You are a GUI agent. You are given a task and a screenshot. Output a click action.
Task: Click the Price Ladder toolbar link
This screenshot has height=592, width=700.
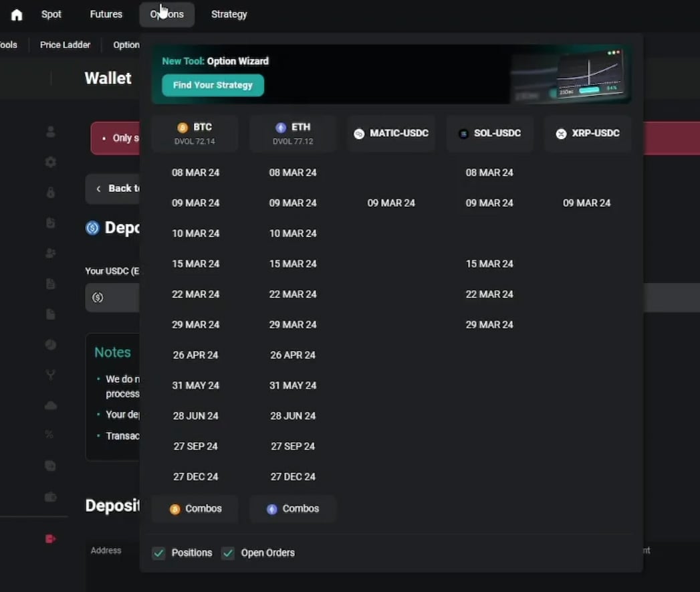[x=65, y=45]
